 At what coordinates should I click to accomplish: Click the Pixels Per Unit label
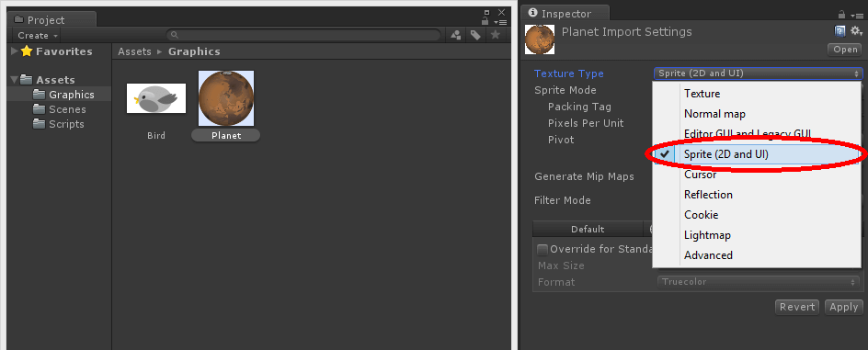[x=586, y=123]
